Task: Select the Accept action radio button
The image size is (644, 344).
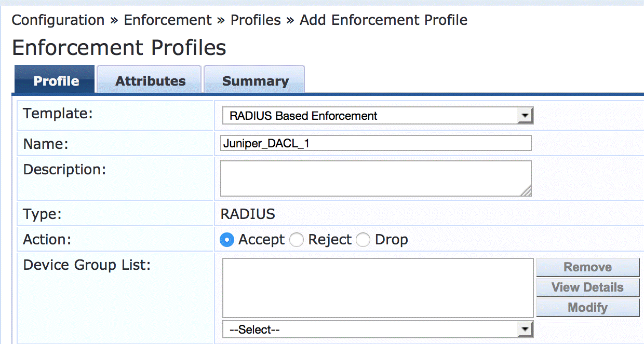Action: [227, 240]
